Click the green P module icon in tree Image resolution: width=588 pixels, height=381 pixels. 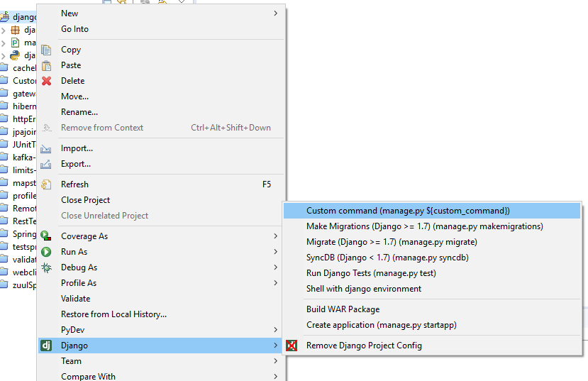[x=15, y=43]
